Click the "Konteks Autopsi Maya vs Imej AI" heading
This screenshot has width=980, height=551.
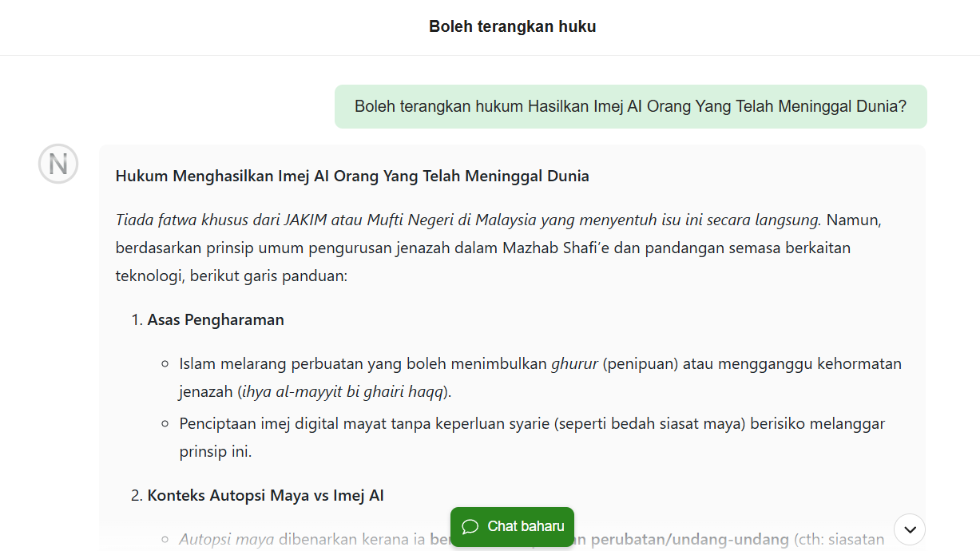pyautogui.click(x=265, y=495)
